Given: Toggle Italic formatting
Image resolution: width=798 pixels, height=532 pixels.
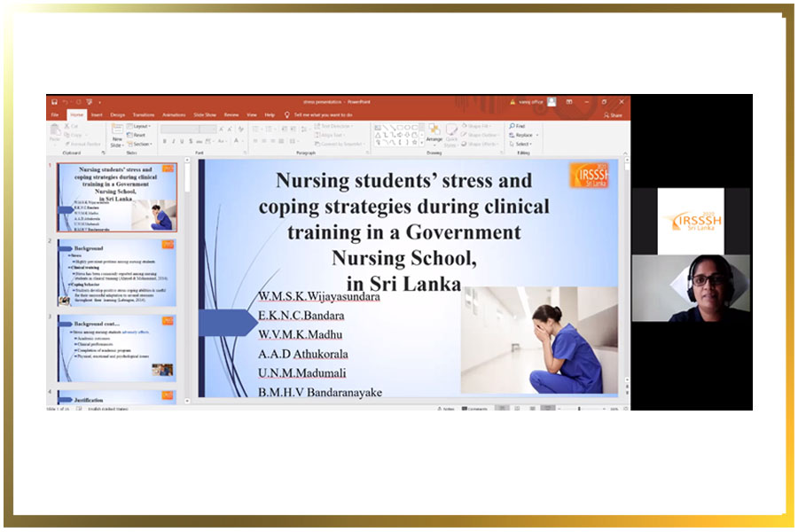Looking at the screenshot, I should (x=174, y=141).
